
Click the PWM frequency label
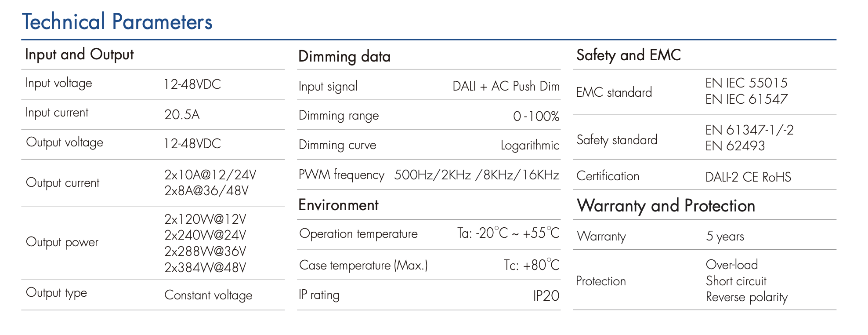click(x=341, y=175)
